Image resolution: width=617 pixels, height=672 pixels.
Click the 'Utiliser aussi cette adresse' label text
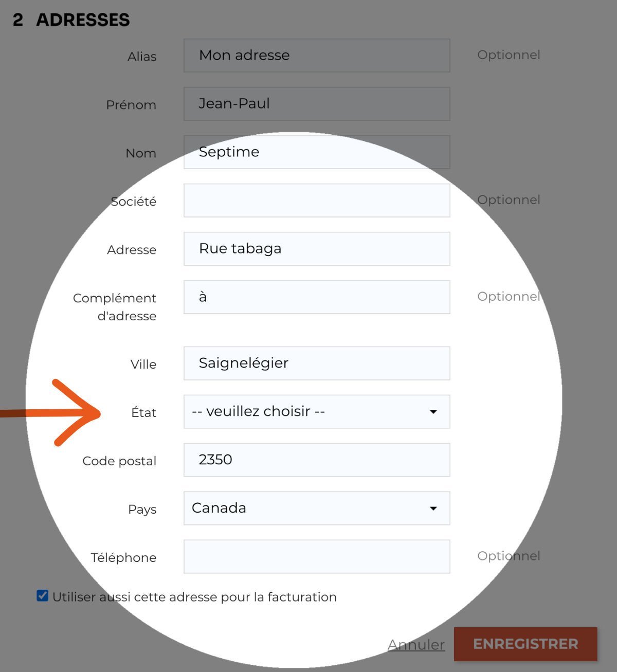coord(194,597)
